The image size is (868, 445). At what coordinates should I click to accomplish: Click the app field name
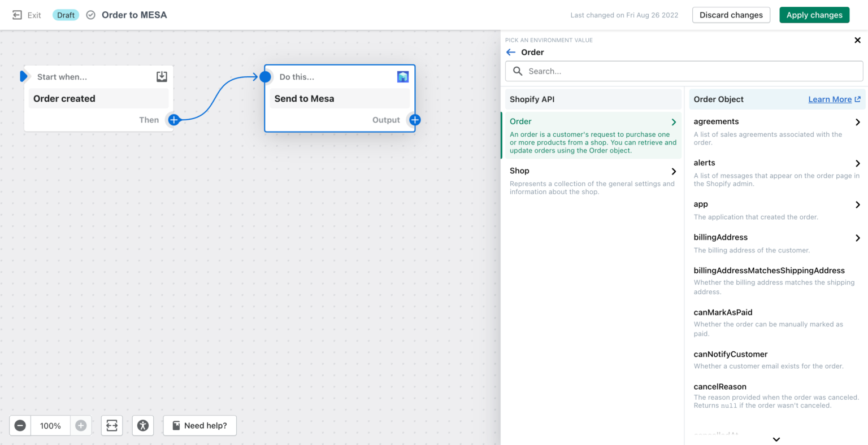tap(701, 204)
